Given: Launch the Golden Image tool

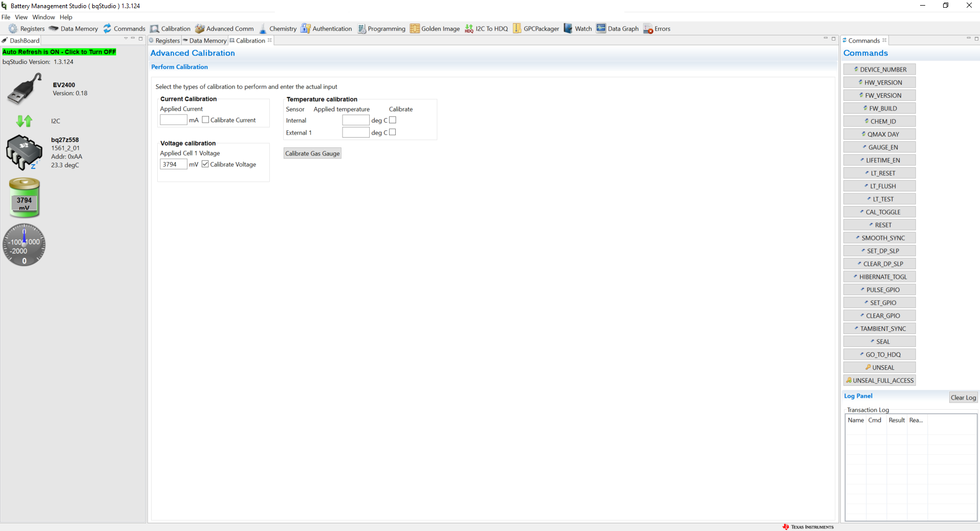Looking at the screenshot, I should 439,29.
